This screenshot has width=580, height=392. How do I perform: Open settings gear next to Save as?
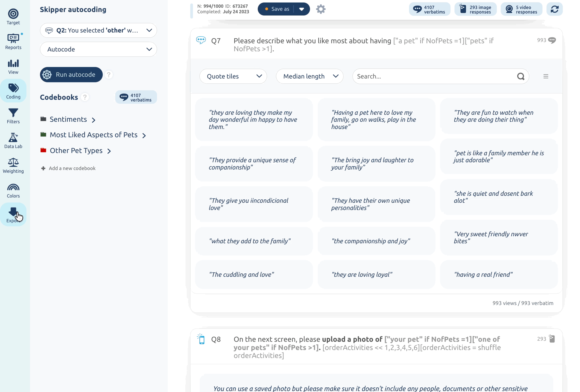[321, 9]
